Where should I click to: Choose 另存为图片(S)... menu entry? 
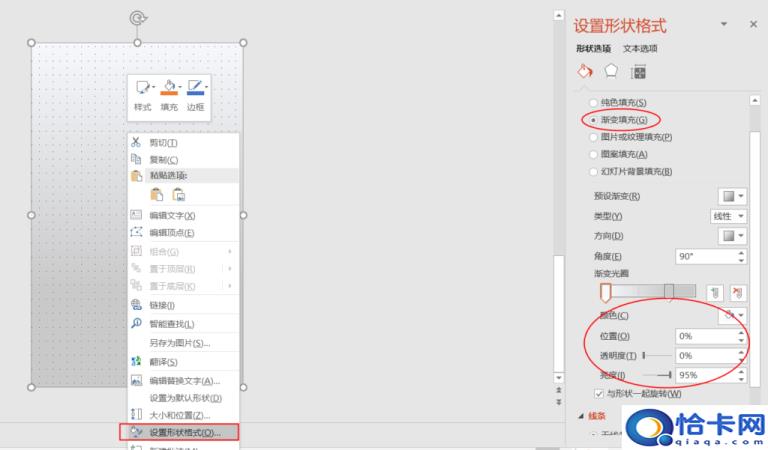pyautogui.click(x=179, y=343)
